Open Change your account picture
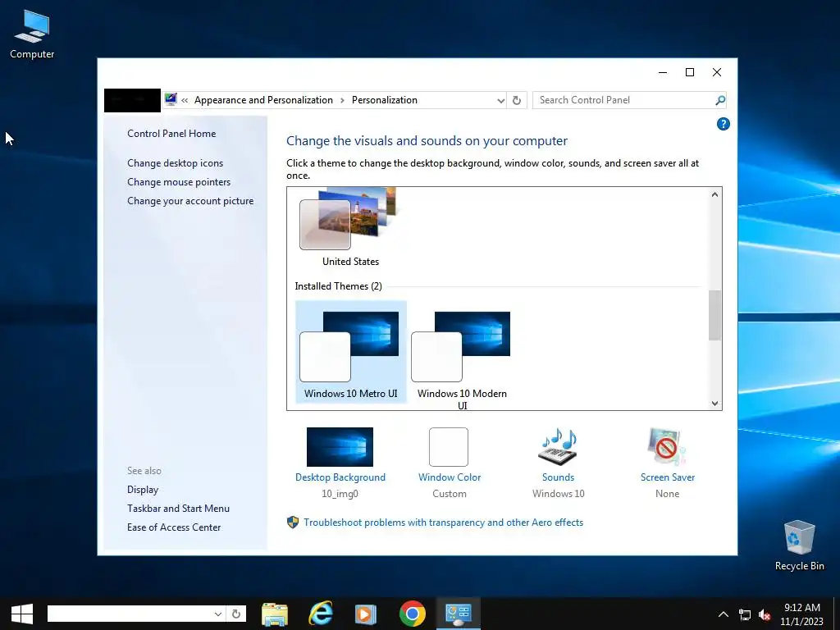 coord(190,201)
